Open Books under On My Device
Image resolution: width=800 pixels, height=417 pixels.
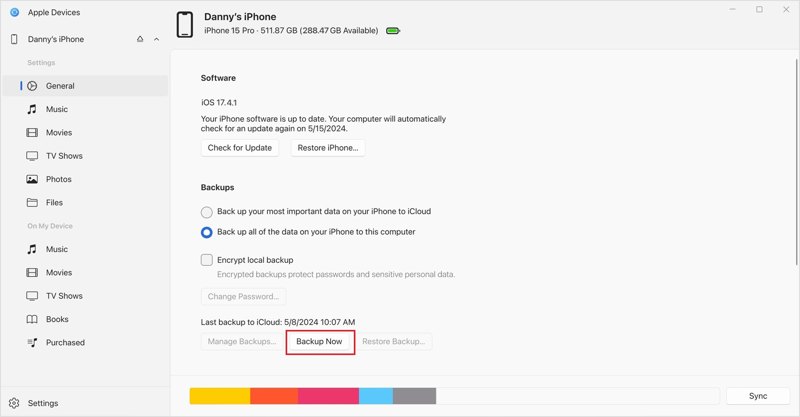pyautogui.click(x=57, y=319)
